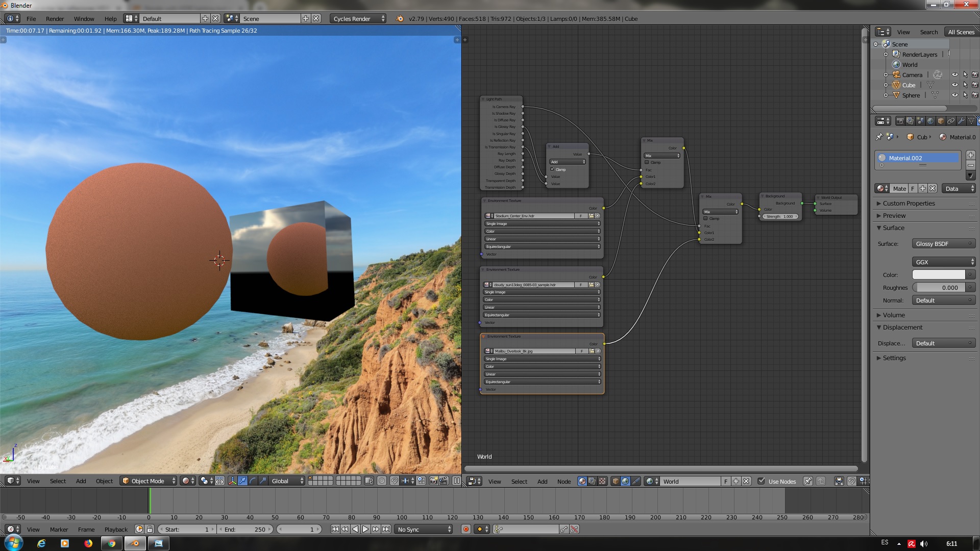Toggle Use Nodes checkbox

click(x=762, y=481)
